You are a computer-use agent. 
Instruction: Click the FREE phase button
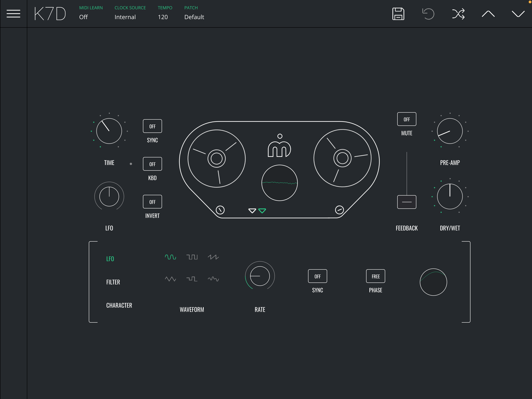click(x=375, y=276)
